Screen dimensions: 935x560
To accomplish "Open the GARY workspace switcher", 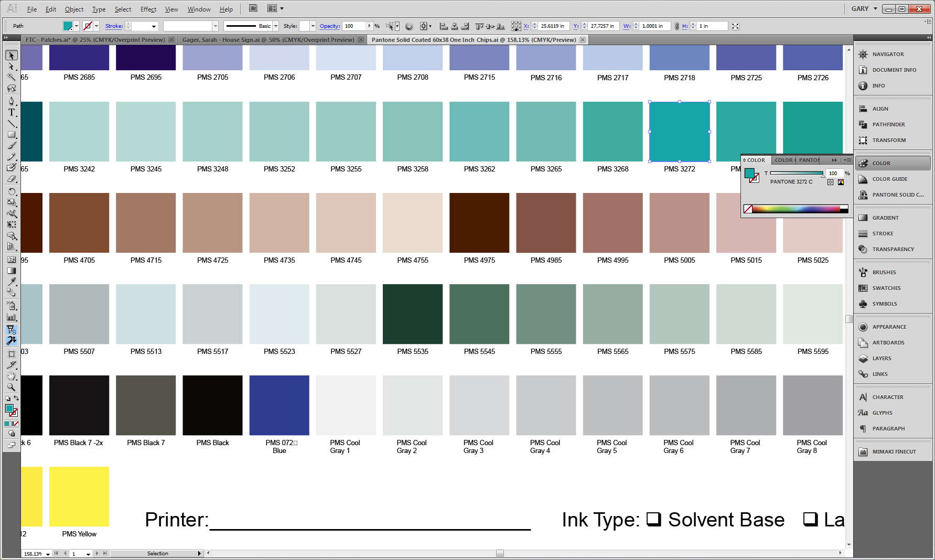I will 864,8.
